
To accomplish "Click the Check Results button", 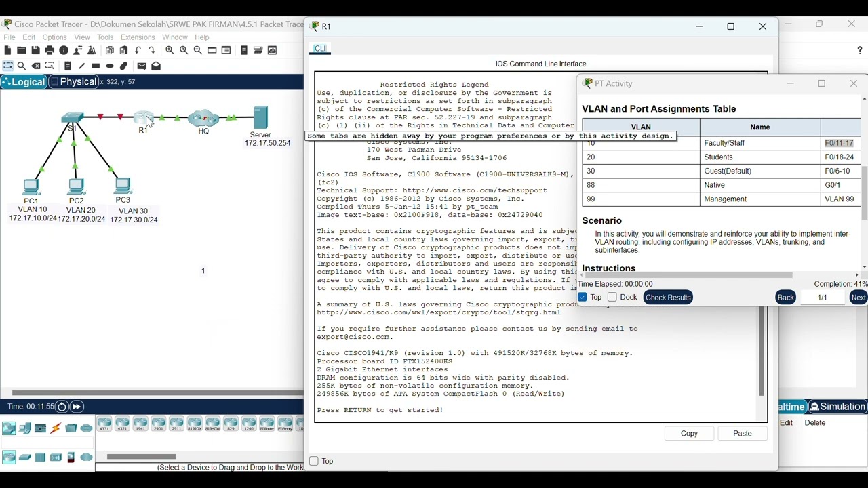I will point(669,298).
